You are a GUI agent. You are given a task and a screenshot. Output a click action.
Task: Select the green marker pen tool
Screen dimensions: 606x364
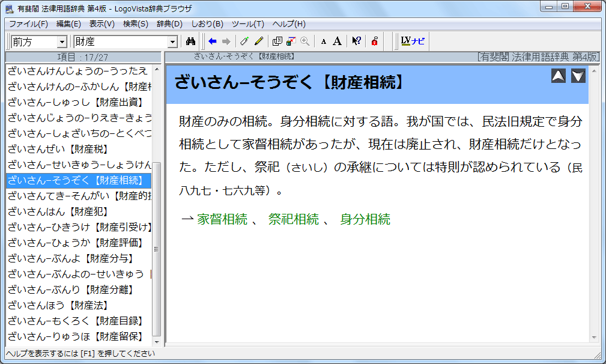coord(245,41)
